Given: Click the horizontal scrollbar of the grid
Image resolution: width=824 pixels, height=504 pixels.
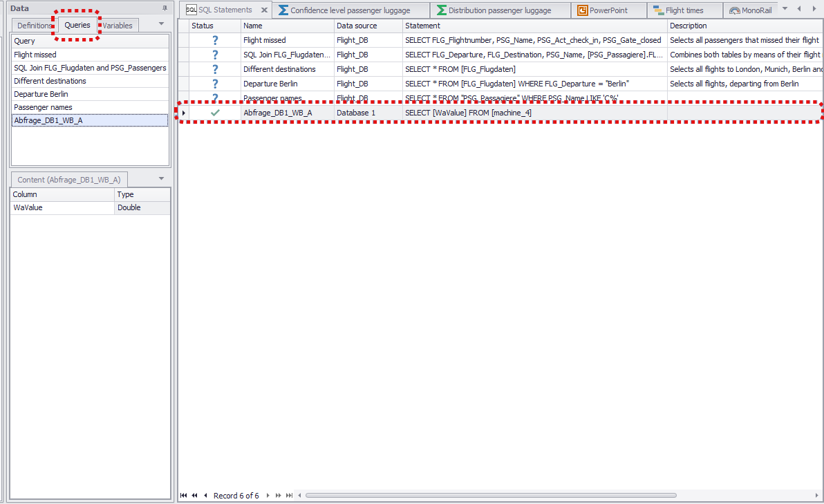Looking at the screenshot, I should tap(490, 495).
